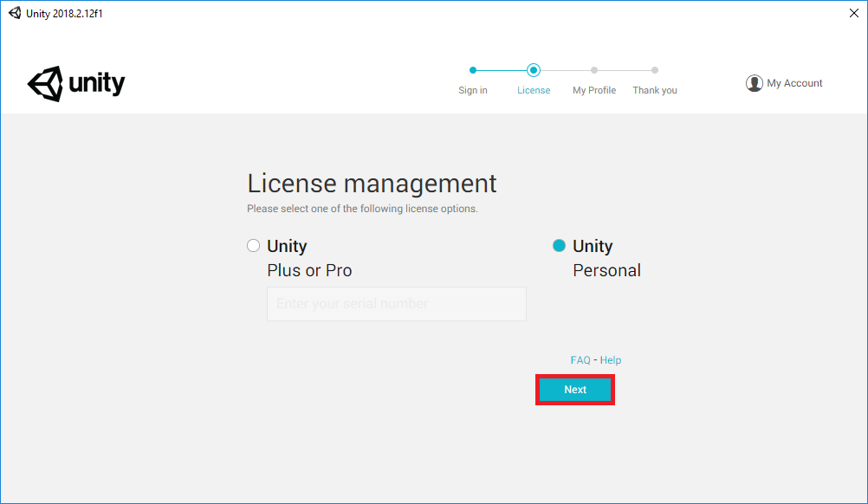Viewport: 868px width, 504px height.
Task: Click the My Account person icon
Action: coord(754,82)
